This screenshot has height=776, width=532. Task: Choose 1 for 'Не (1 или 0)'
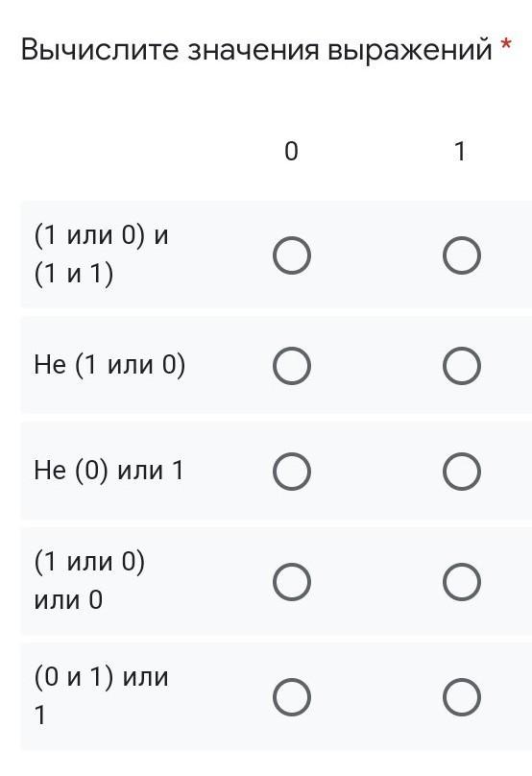pos(461,366)
